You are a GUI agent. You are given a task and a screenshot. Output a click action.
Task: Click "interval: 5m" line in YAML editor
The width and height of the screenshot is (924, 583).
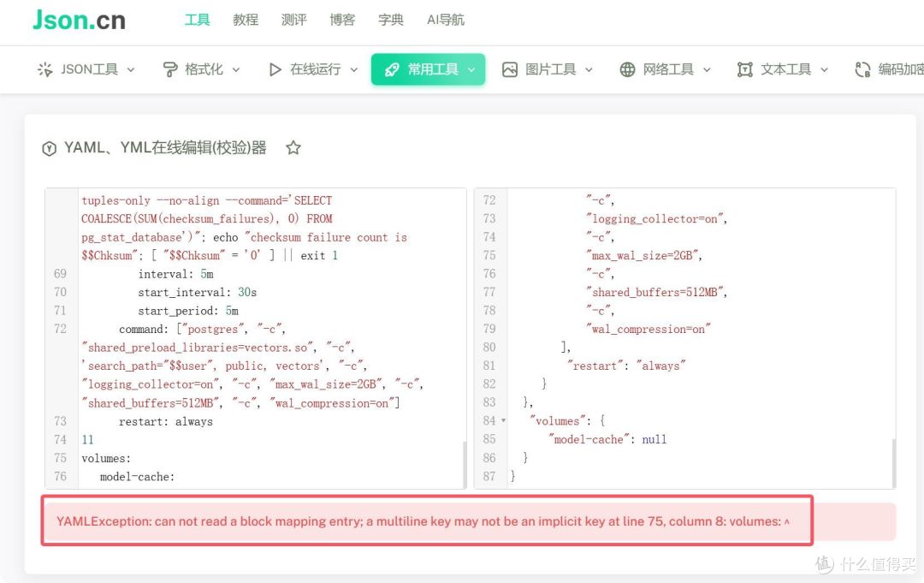[175, 274]
